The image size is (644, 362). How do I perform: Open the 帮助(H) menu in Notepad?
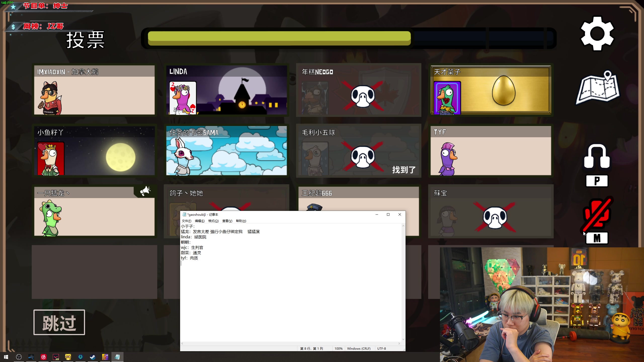(x=241, y=221)
